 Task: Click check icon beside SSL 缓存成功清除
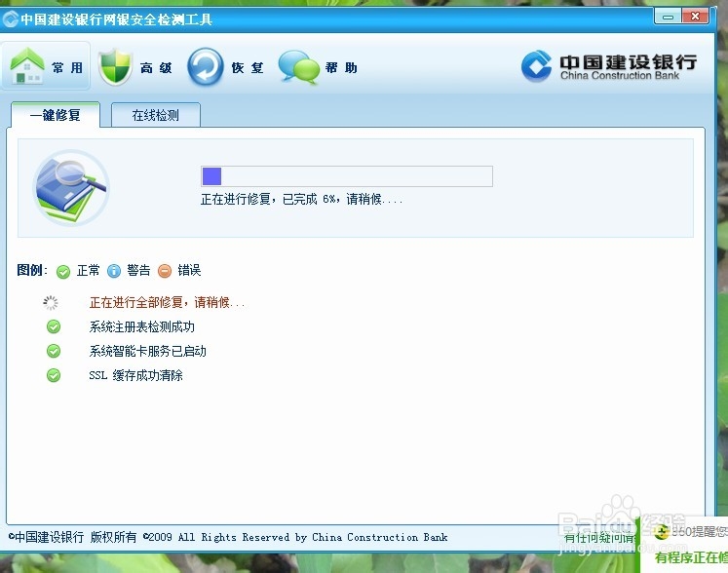click(54, 375)
